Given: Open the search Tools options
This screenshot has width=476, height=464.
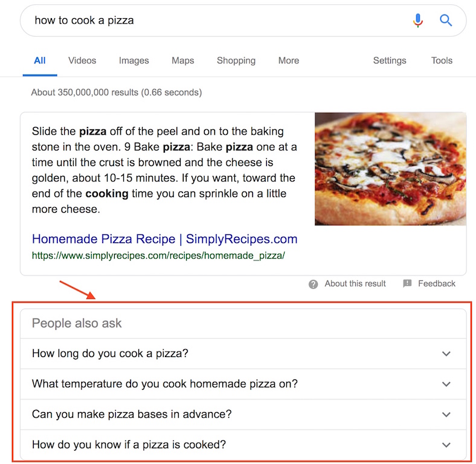Looking at the screenshot, I should (x=442, y=60).
